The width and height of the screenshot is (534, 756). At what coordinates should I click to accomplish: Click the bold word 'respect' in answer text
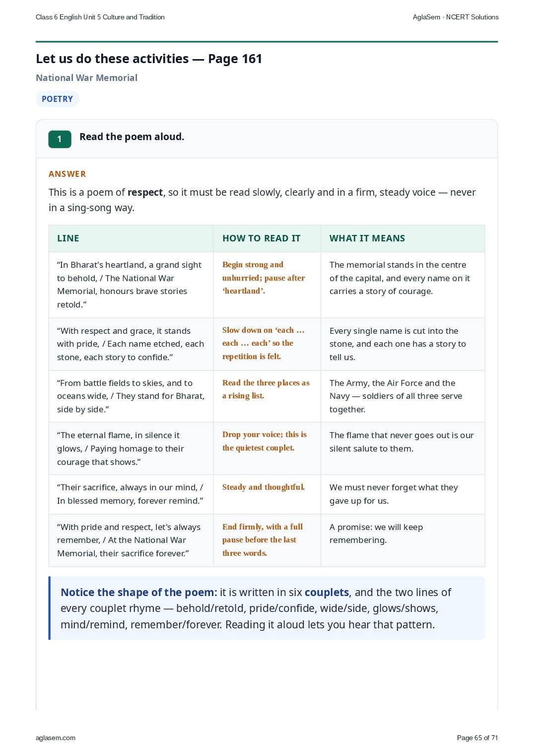click(x=145, y=192)
